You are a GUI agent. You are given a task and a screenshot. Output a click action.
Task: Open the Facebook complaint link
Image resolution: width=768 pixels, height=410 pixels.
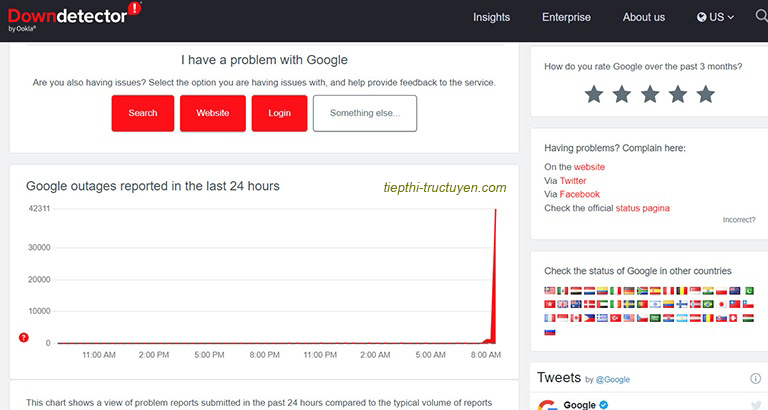579,194
